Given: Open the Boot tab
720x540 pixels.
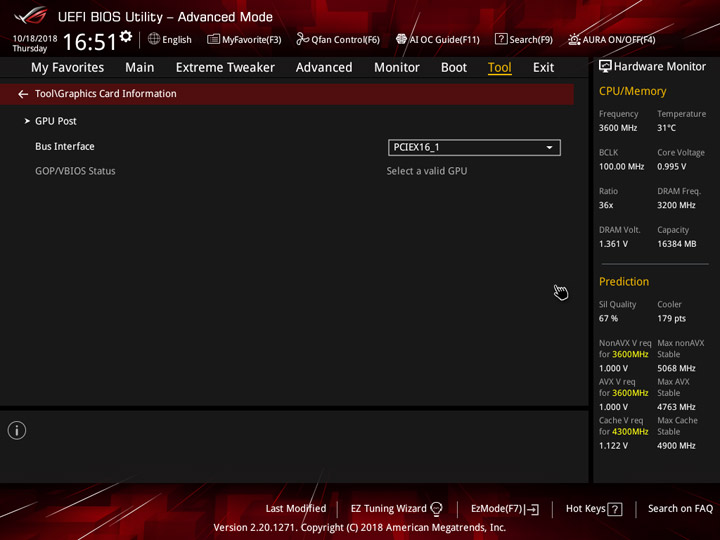Looking at the screenshot, I should point(454,68).
